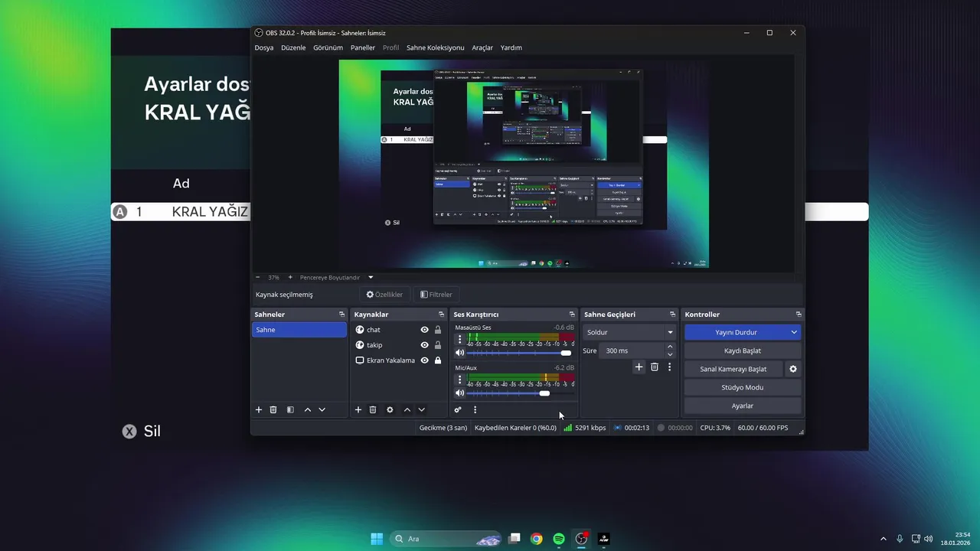Toggle the lock on the takip source
Viewport: 980px width, 551px height.
click(438, 345)
